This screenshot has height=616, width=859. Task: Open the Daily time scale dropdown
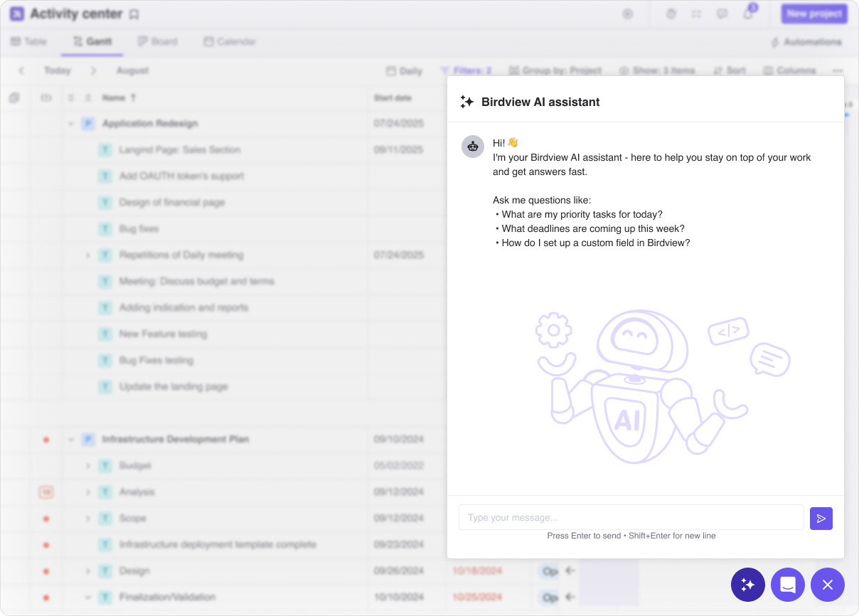pos(404,70)
